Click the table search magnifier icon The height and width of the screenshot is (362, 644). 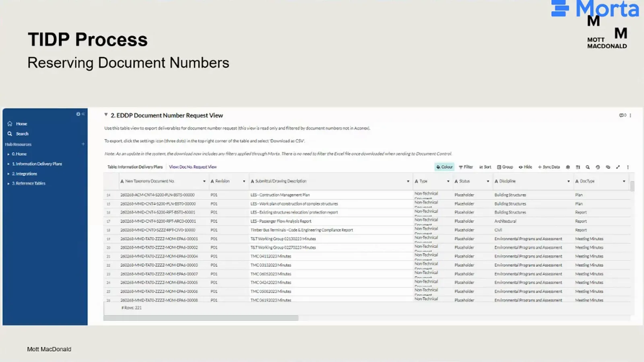coord(588,167)
